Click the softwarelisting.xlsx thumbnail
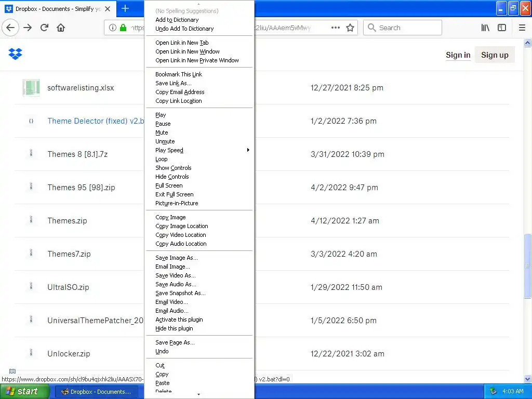532x399 pixels. coord(31,87)
